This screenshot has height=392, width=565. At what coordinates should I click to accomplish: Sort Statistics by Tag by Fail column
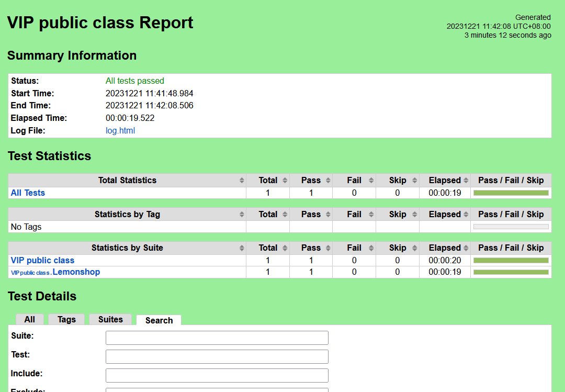[x=354, y=215]
